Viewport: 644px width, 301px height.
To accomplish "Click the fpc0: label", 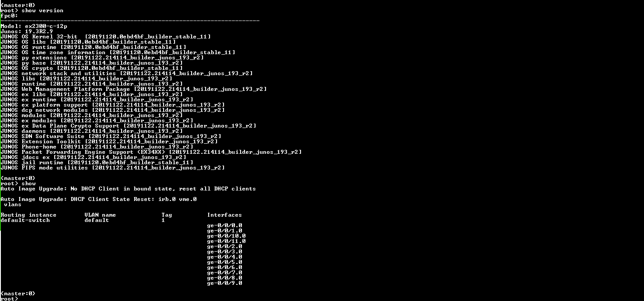I will (x=9, y=16).
